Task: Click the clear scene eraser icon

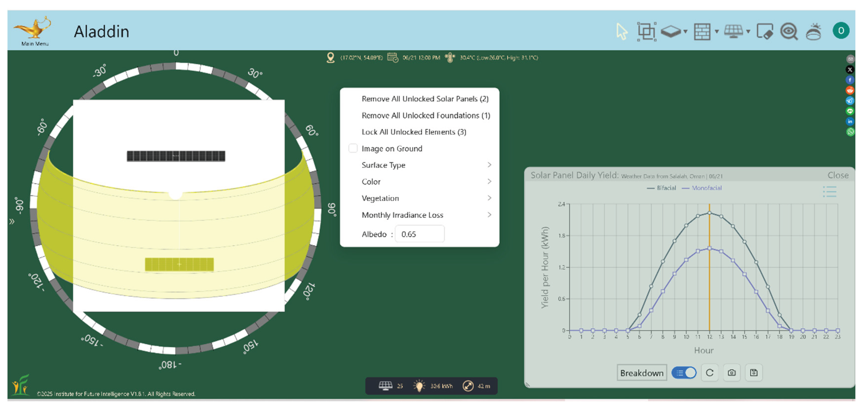Action: 765,32
